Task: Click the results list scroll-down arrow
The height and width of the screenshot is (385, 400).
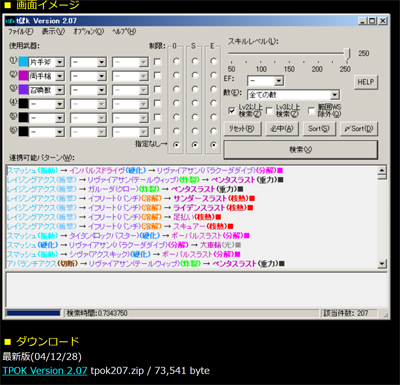Action: point(382,264)
